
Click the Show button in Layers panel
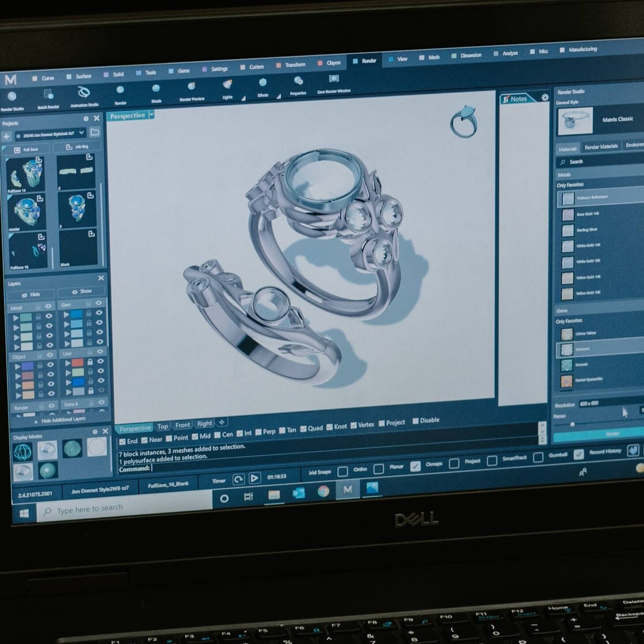(82, 292)
